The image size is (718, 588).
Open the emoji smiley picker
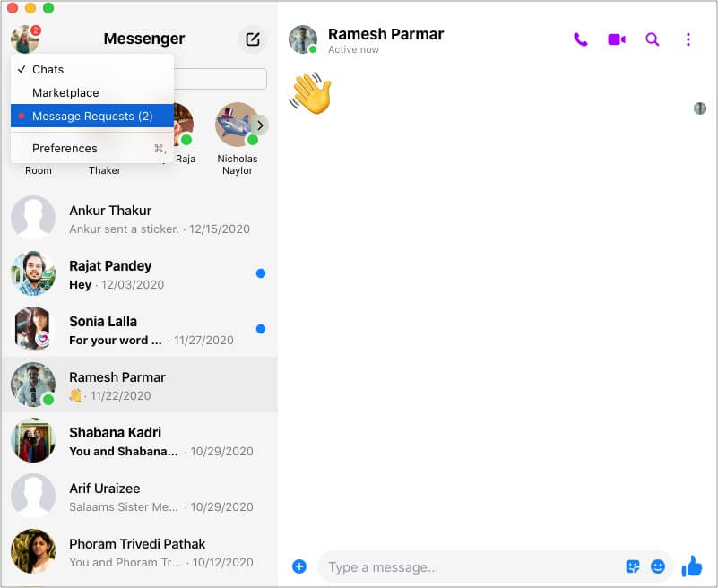click(658, 566)
